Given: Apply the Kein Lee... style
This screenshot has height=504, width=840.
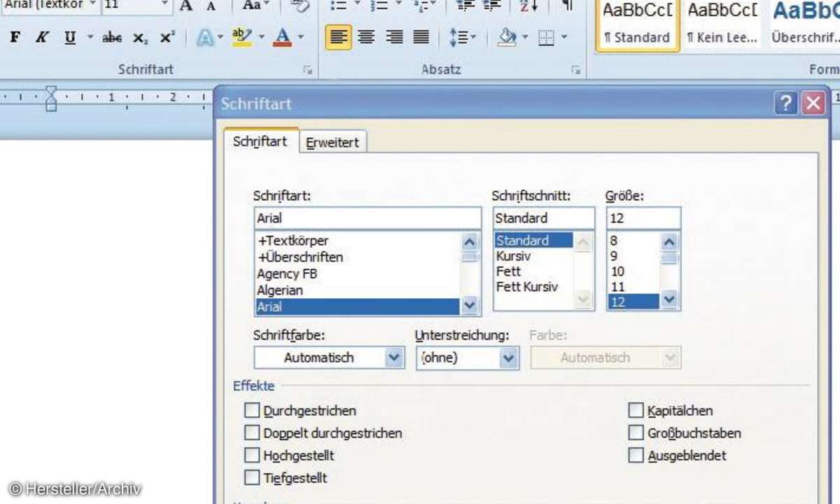Looking at the screenshot, I should pos(722,25).
